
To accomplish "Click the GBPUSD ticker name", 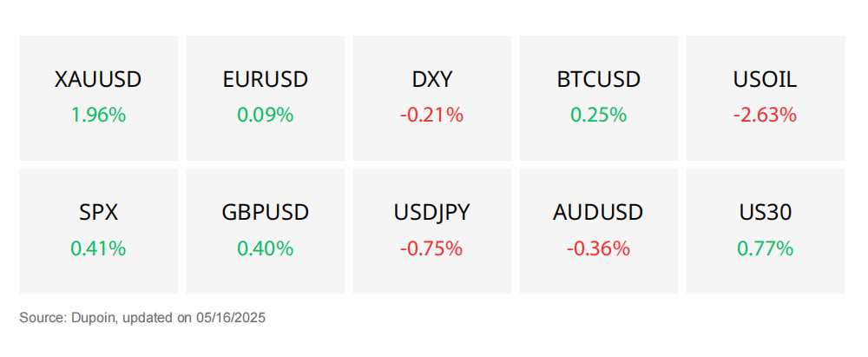I will pos(265,213).
